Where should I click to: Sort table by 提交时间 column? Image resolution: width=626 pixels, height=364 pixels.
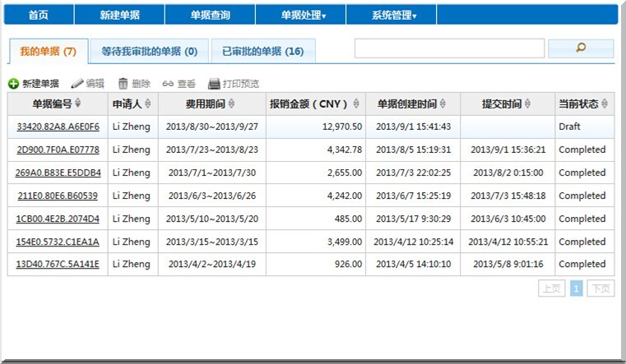pyautogui.click(x=527, y=104)
